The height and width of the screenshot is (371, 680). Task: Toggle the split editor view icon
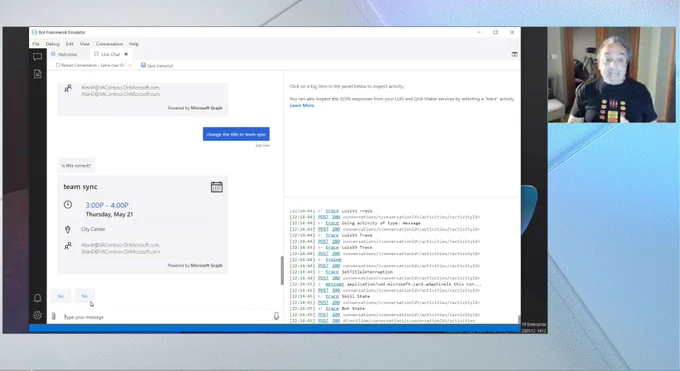[x=514, y=54]
